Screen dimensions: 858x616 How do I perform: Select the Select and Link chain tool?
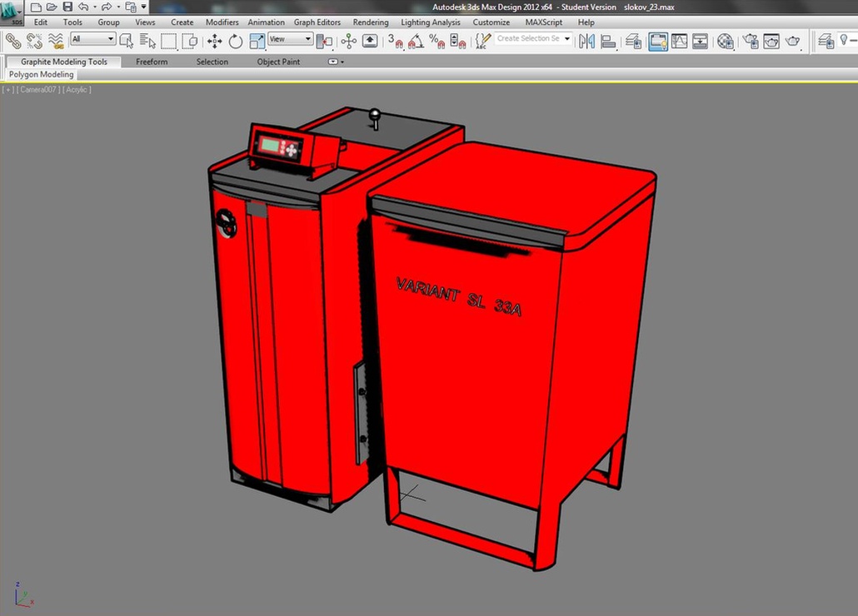tap(13, 41)
